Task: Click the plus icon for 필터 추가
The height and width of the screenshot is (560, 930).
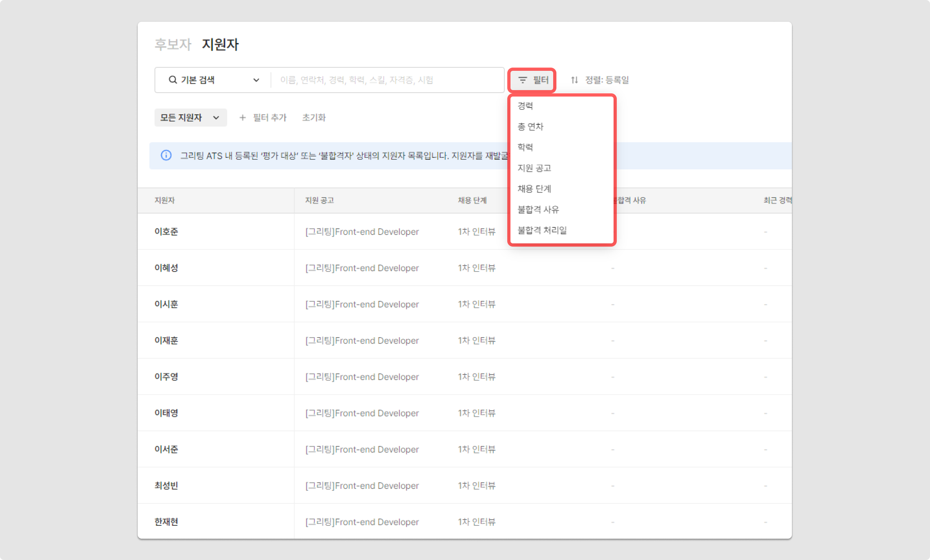Action: click(242, 117)
